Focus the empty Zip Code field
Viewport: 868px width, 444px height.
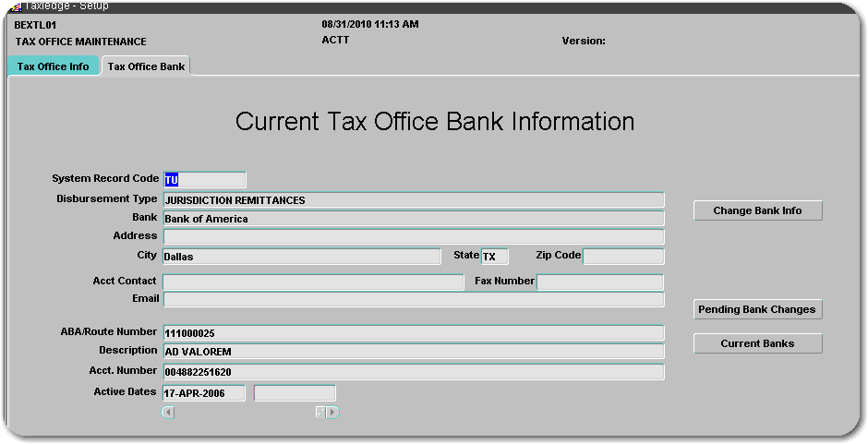pos(622,257)
